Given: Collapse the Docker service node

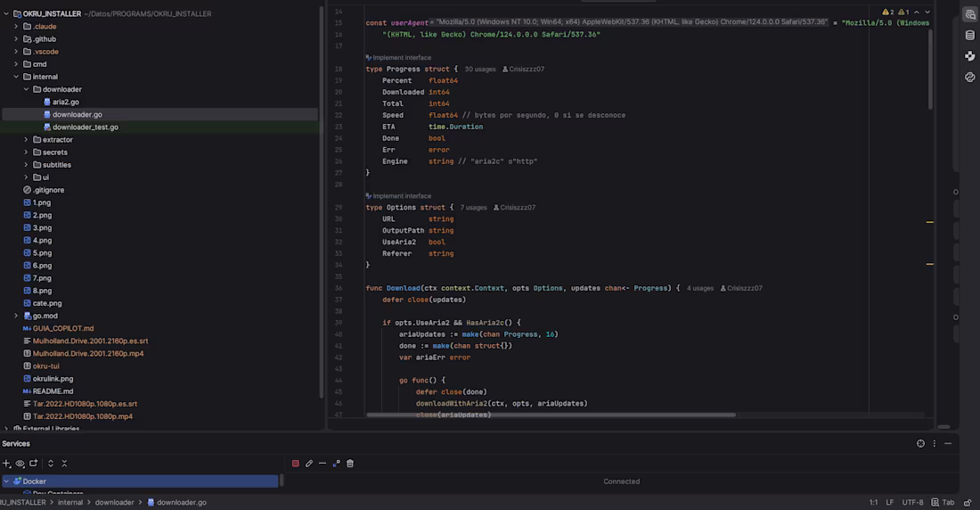Looking at the screenshot, I should pyautogui.click(x=6, y=481).
